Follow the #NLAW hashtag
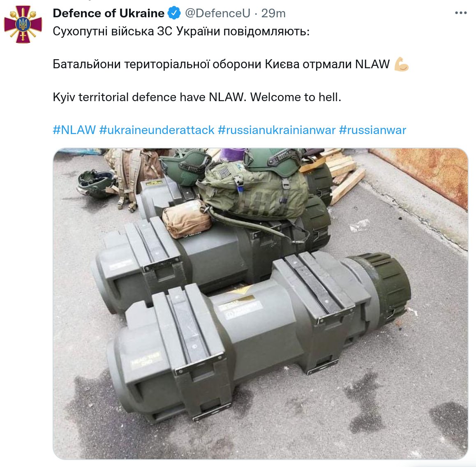The width and height of the screenshot is (476, 467). click(x=74, y=130)
